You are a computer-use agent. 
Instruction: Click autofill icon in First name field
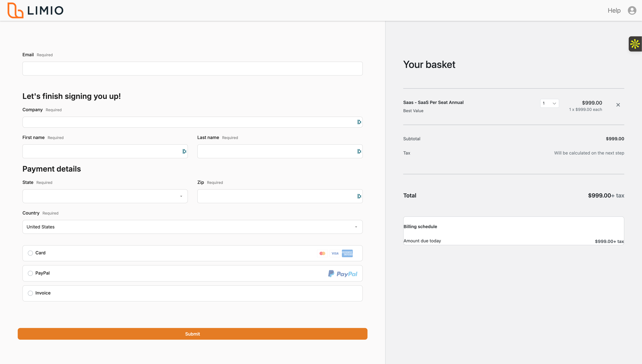[x=184, y=151]
